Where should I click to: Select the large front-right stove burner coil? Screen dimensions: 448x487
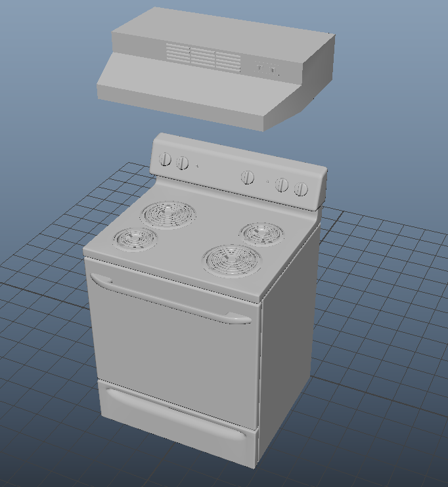pyautogui.click(x=232, y=261)
